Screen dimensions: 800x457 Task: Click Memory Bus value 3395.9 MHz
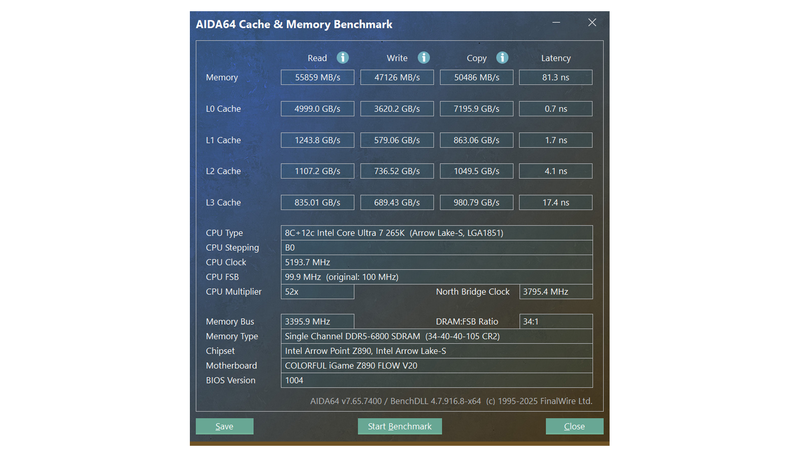pos(317,321)
